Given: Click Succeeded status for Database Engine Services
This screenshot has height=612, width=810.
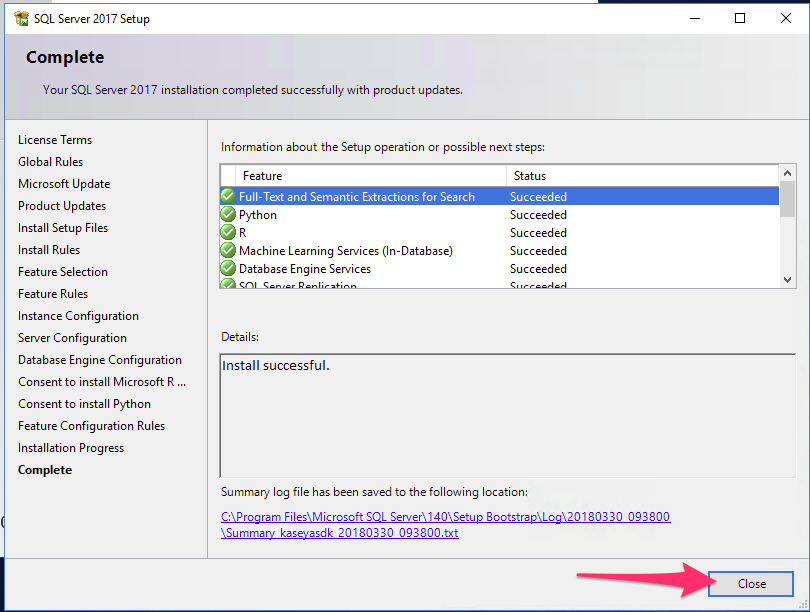Looking at the screenshot, I should point(538,269).
